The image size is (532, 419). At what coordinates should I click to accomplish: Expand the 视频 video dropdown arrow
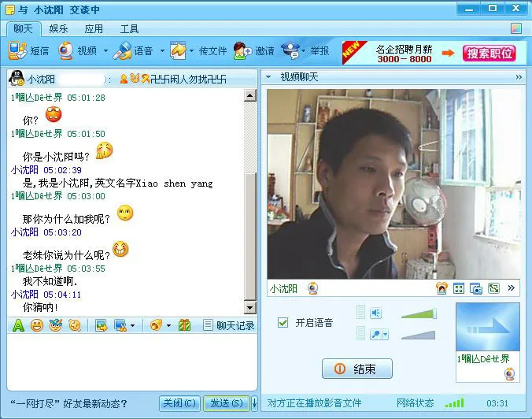(105, 51)
